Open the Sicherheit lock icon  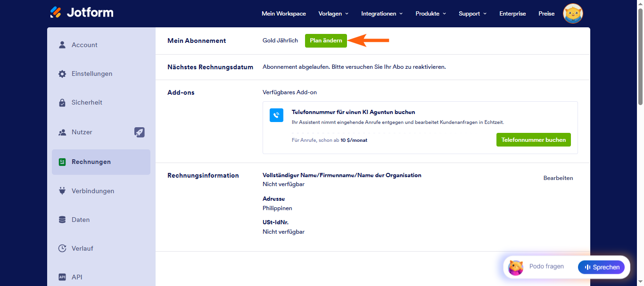coord(62,103)
